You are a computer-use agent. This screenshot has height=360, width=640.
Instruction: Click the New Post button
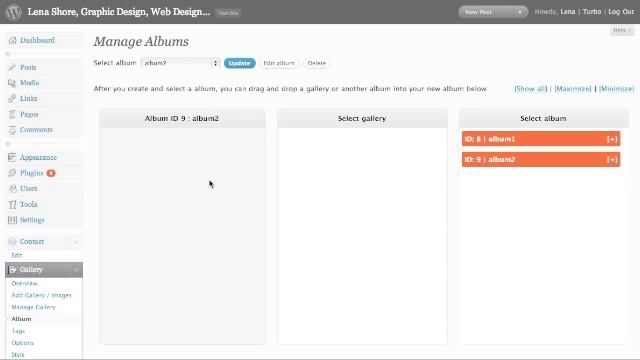pos(487,12)
